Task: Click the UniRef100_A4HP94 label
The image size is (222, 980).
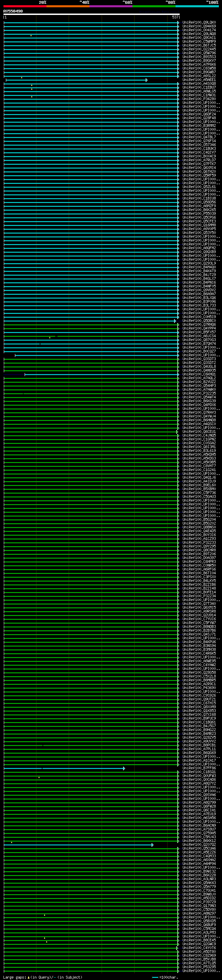Action: 199,864
